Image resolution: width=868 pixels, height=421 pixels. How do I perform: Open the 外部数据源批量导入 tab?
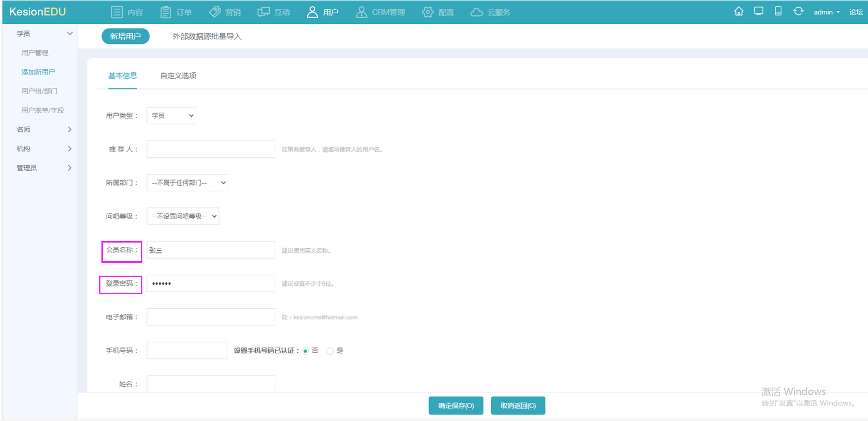tap(207, 37)
